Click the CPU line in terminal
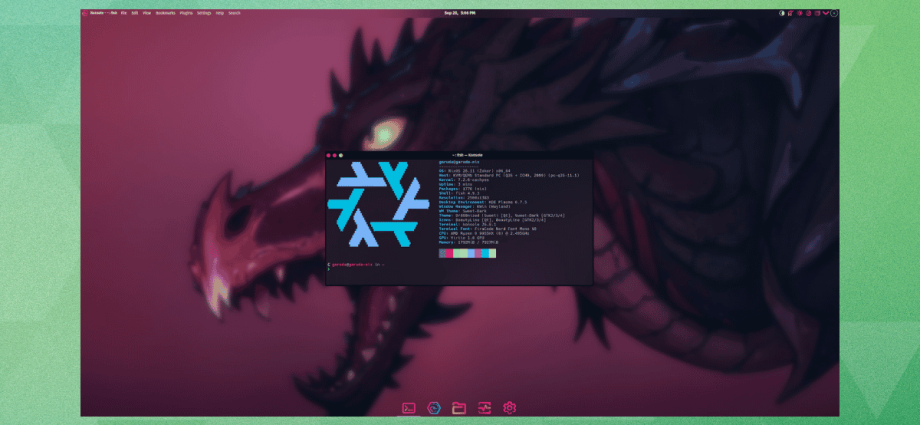Screen dimensions: 920x425 click(x=484, y=233)
